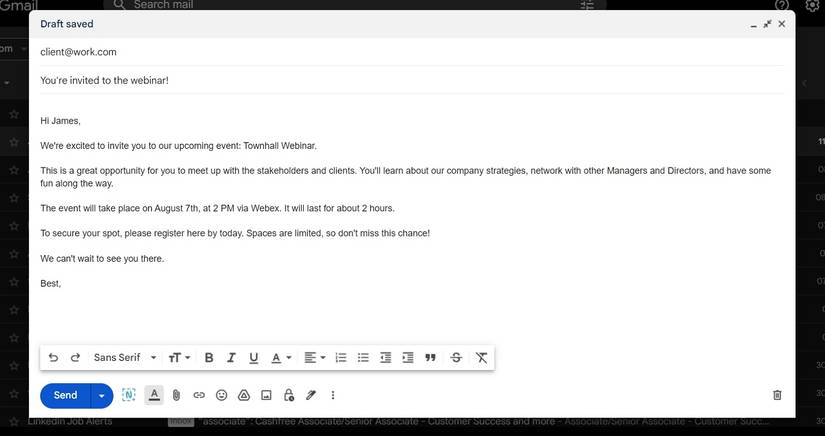825x436 pixels.
Task: Insert a numbered list
Action: tap(341, 358)
